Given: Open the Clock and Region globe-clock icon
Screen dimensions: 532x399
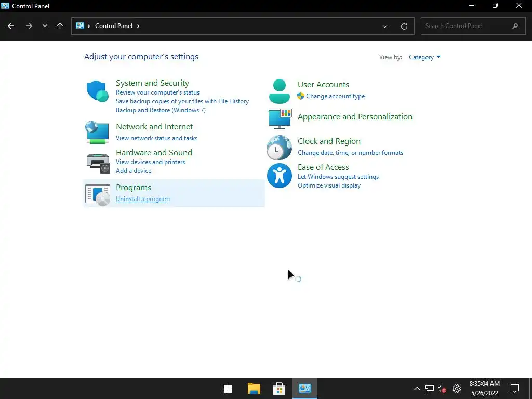Looking at the screenshot, I should (x=279, y=148).
